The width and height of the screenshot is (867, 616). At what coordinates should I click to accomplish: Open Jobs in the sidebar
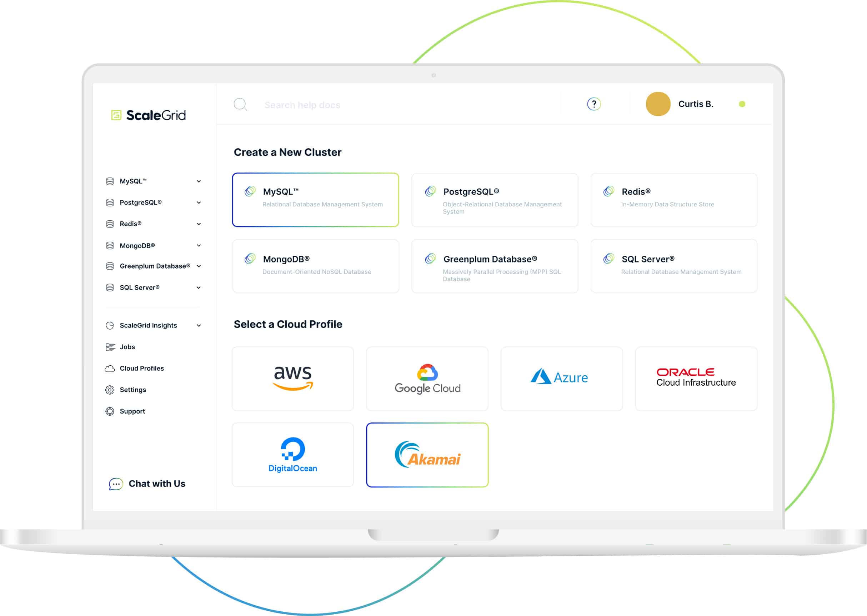click(x=127, y=347)
